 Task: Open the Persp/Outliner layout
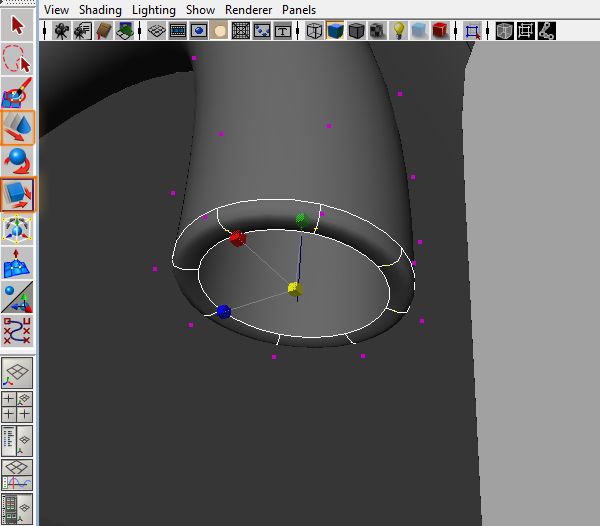17,440
